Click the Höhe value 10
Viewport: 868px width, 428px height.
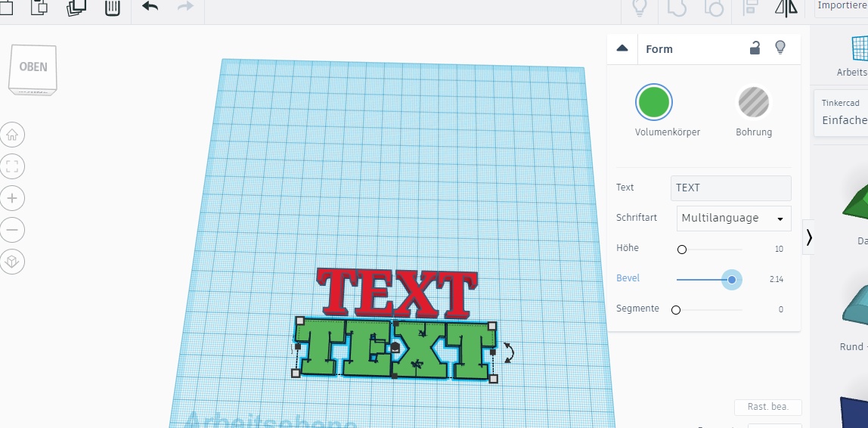point(779,249)
